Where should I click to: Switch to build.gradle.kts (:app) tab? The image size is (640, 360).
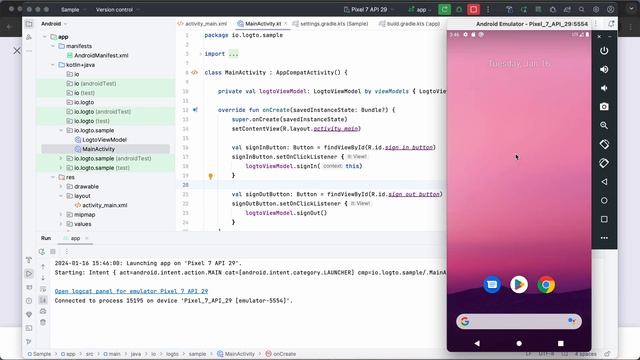(x=409, y=24)
